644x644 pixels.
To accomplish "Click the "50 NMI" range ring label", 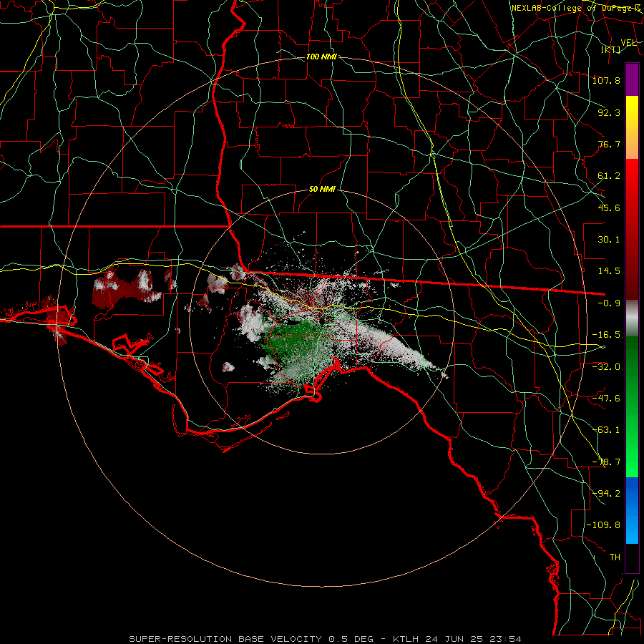I will point(322,190).
